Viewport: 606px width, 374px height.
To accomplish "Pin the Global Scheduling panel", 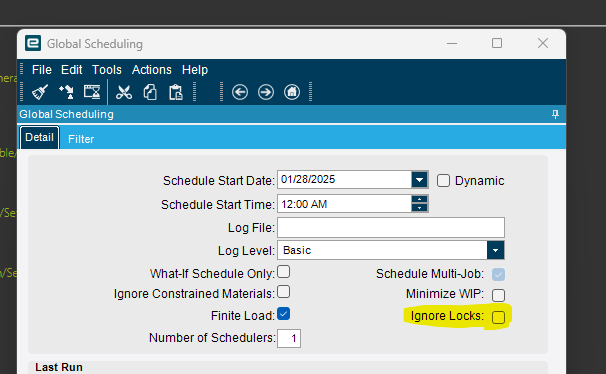I will (555, 114).
